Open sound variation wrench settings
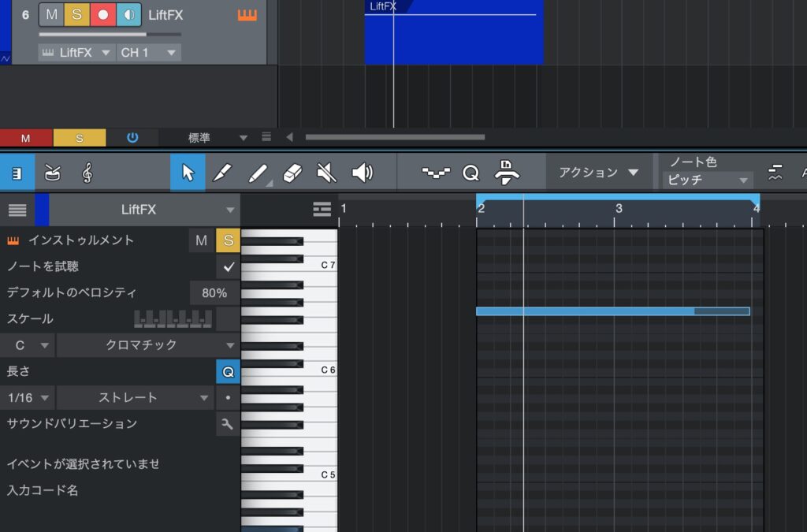The height and width of the screenshot is (532, 807). click(x=228, y=424)
